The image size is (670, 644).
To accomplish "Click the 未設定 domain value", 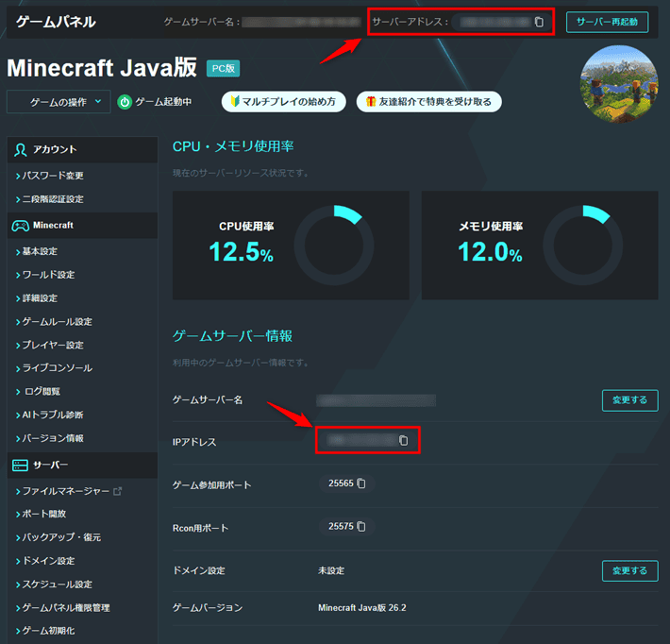I will (331, 571).
